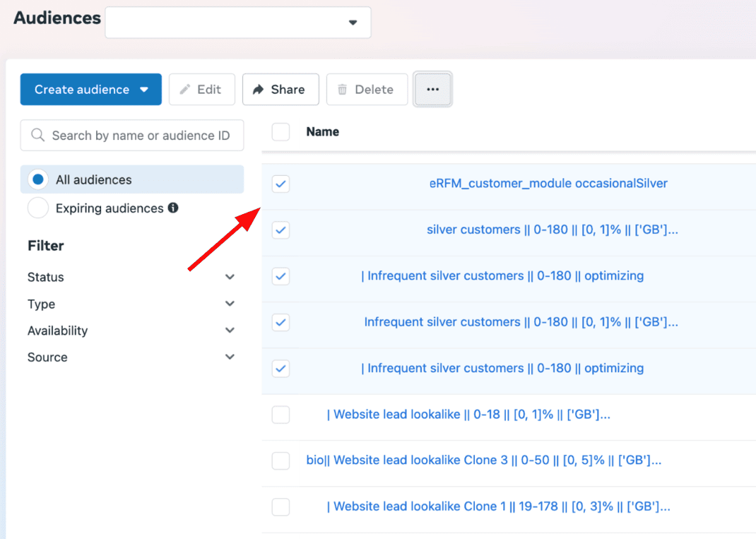Click the search by name or audience ID field

tap(132, 136)
